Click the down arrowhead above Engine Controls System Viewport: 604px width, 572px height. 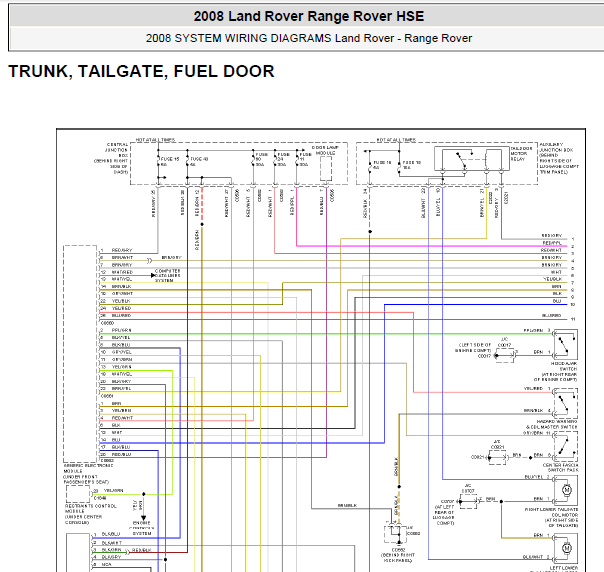click(143, 518)
